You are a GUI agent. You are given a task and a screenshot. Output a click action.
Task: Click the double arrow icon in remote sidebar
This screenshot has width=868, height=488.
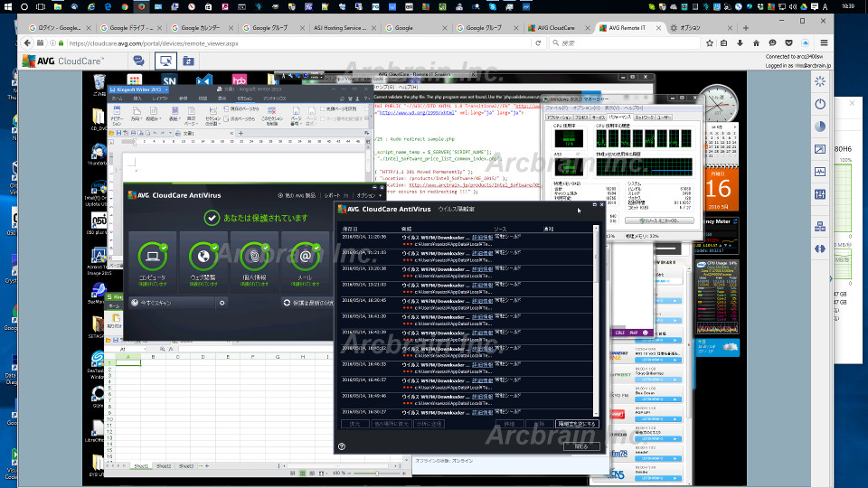[x=820, y=249]
